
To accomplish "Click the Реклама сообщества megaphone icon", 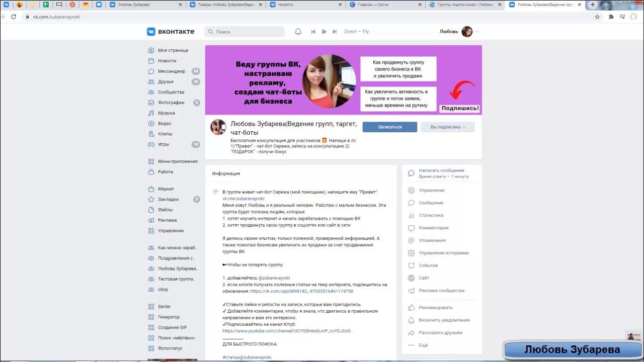I will [x=411, y=291].
